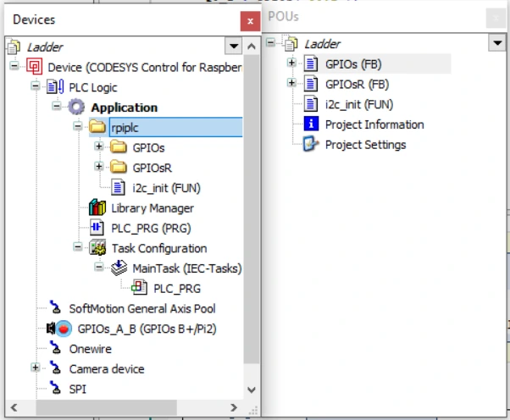This screenshot has width=510, height=420.
Task: Click the GPIOs (FB) document icon in POUs
Action: [311, 64]
